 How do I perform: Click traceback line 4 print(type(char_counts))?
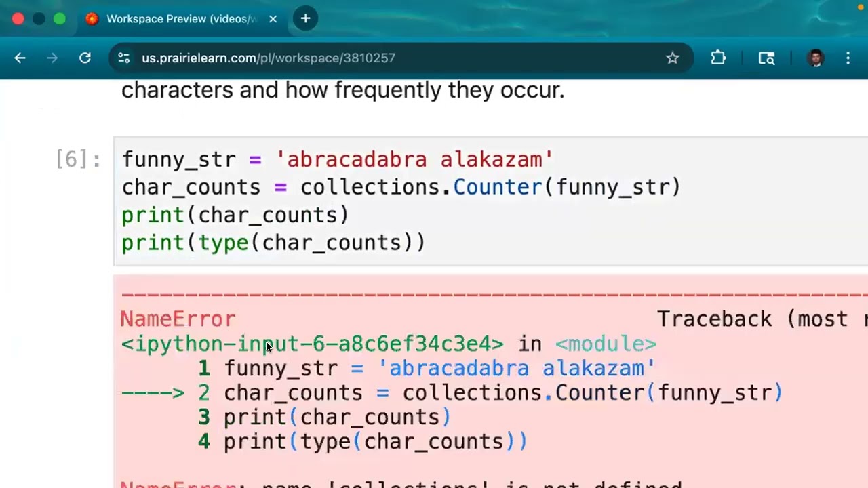pos(363,442)
